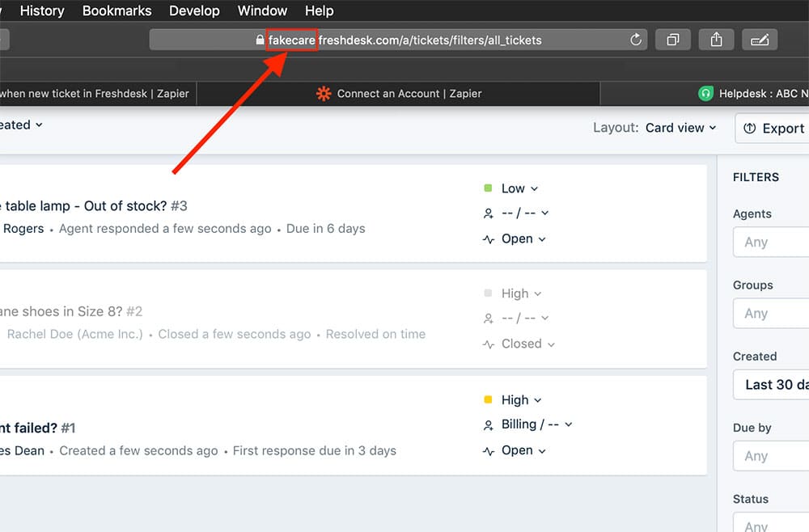Switch to Connect an Account Zapier tab
The width and height of the screenshot is (809, 532).
point(409,94)
